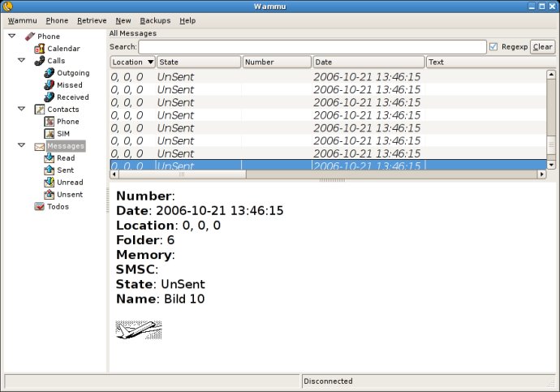This screenshot has width=560, height=392.
Task: Click the Clear search button
Action: (x=542, y=47)
